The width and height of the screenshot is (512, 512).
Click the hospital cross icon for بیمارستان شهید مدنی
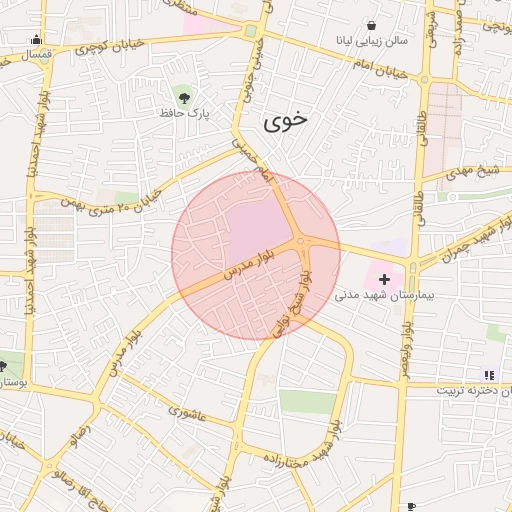384,279
